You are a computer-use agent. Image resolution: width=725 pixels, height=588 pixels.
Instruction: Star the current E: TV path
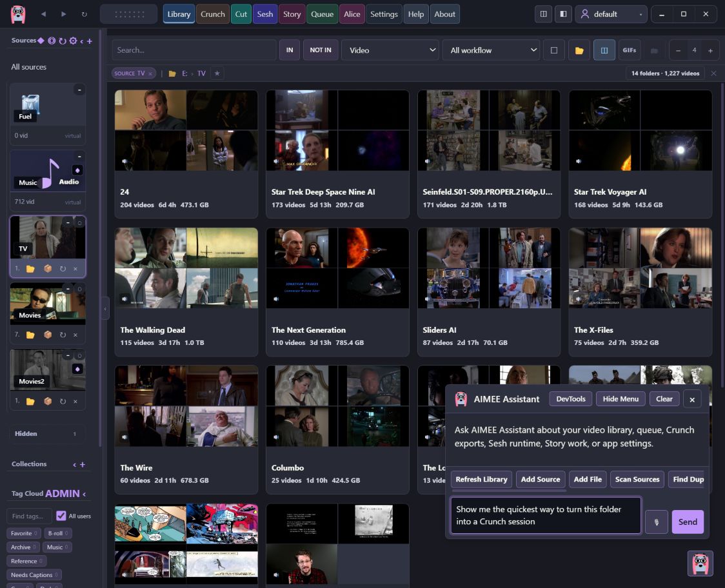pyautogui.click(x=217, y=73)
